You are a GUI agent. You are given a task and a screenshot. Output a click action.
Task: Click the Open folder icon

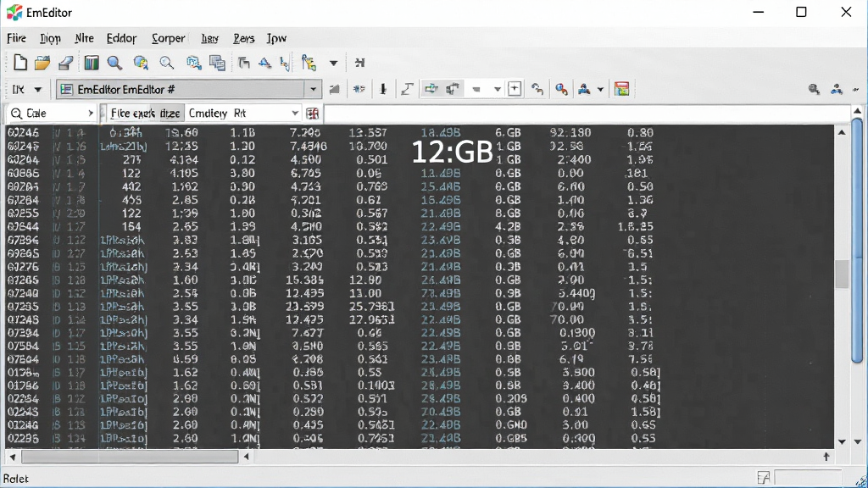tap(42, 63)
